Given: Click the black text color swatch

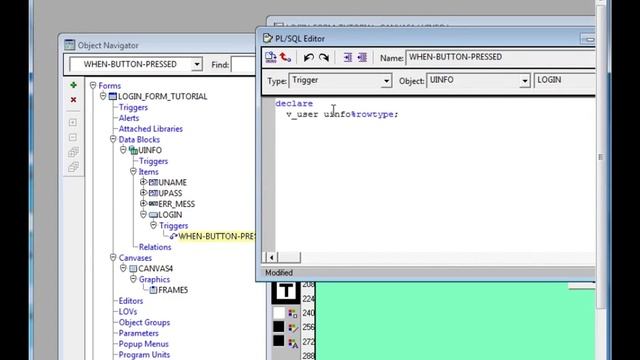Looking at the screenshot, I should 278,341.
